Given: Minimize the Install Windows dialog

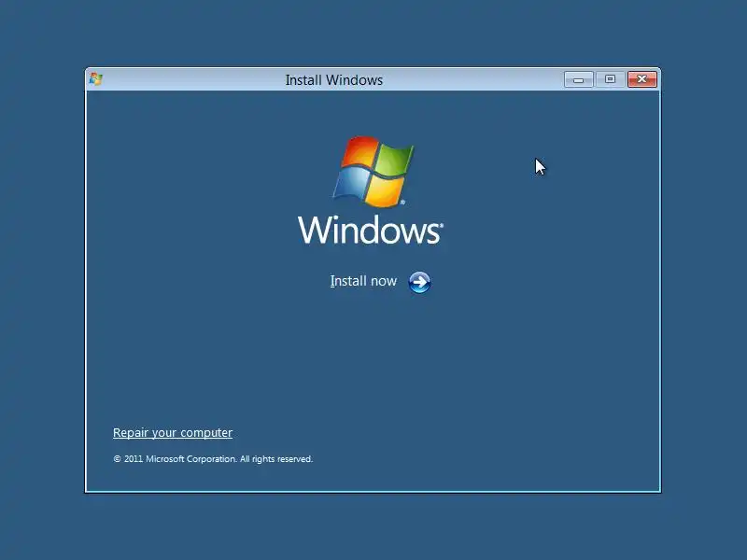Looking at the screenshot, I should pyautogui.click(x=578, y=79).
